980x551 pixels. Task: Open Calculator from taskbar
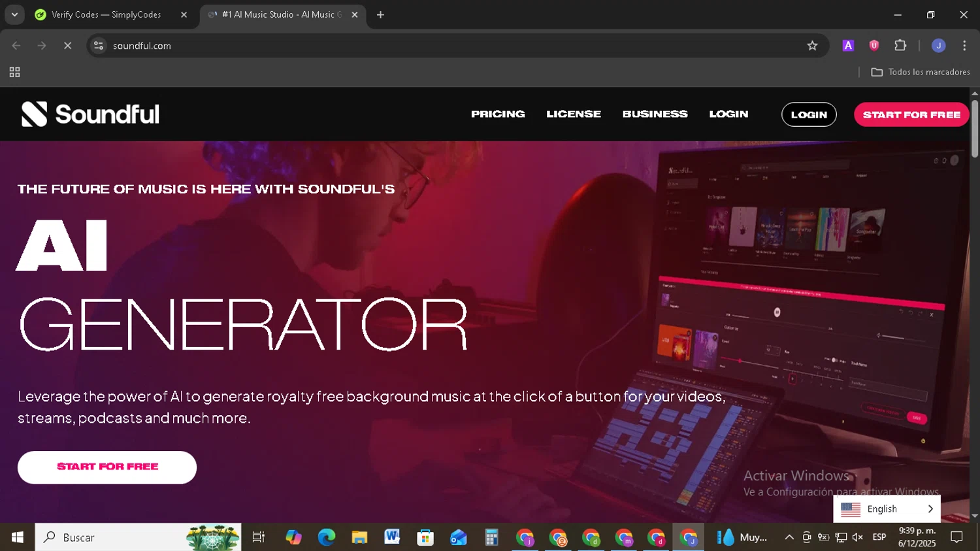pos(491,537)
